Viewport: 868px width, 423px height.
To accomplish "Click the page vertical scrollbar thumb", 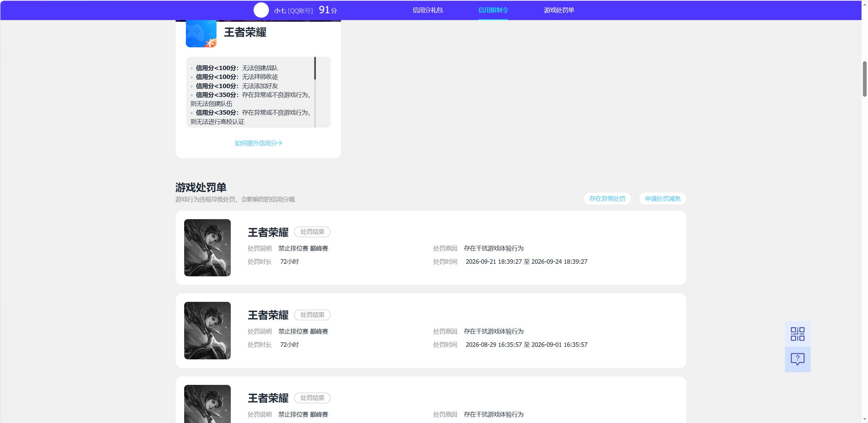I will pos(865,79).
